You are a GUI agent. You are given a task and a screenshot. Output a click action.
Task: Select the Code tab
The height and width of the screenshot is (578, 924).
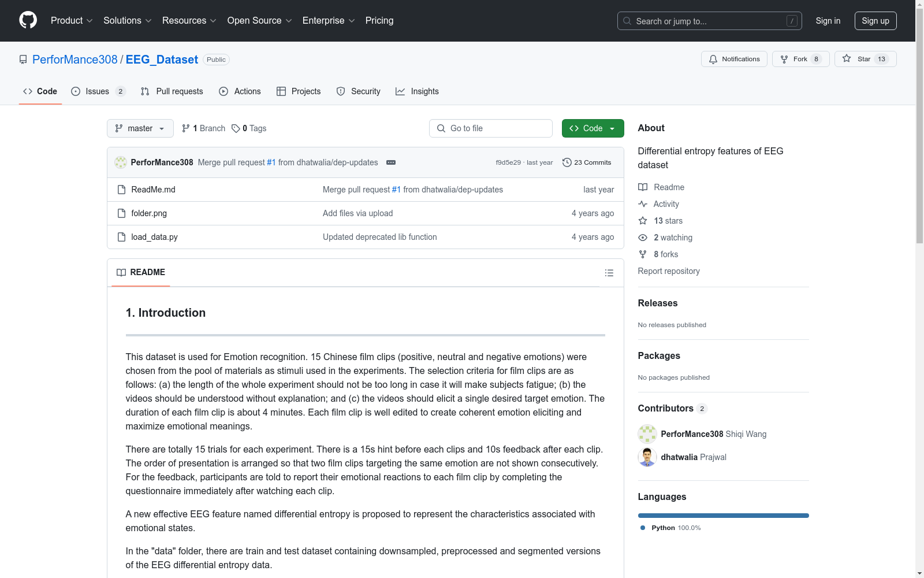pyautogui.click(x=40, y=91)
